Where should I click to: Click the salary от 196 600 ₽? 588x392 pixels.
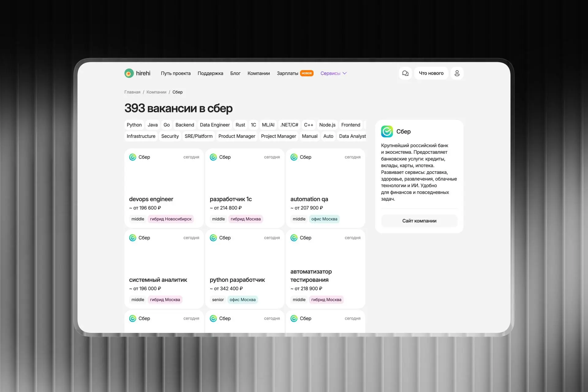145,208
